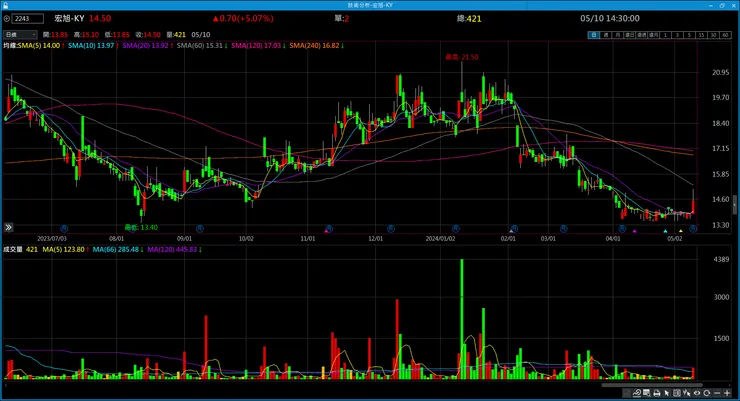Toggle the eye visibility icon

697,393
